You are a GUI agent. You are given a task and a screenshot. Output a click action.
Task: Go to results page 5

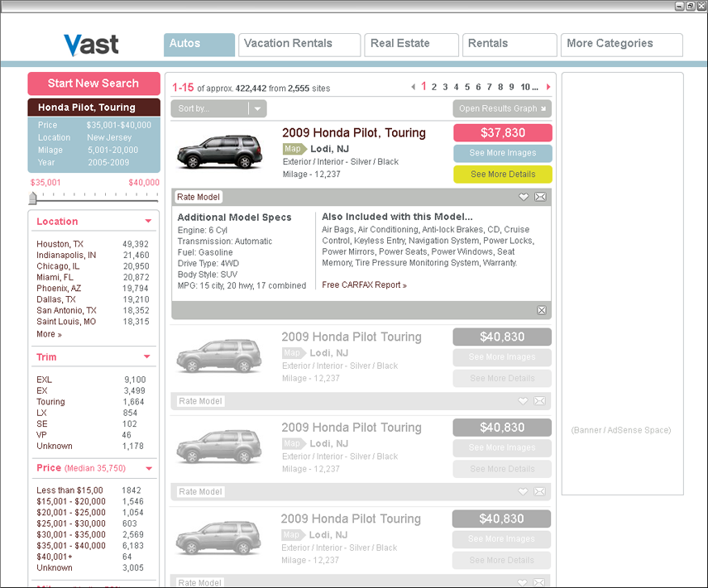click(467, 87)
